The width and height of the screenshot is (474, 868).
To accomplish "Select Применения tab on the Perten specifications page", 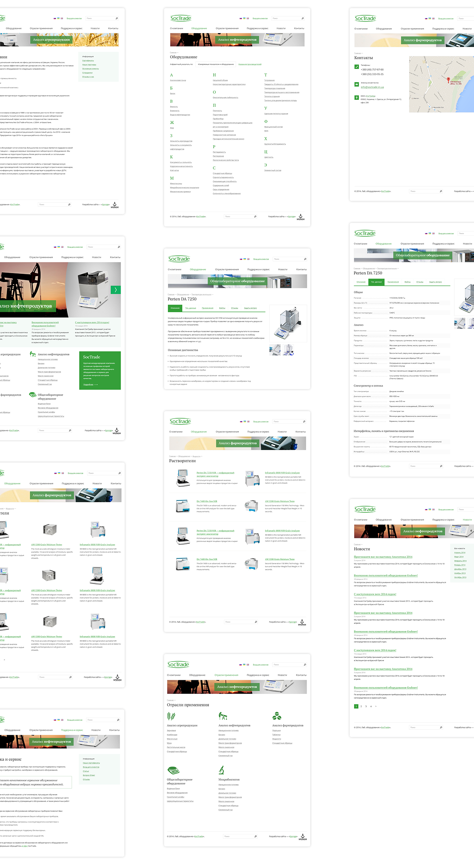I will (393, 282).
